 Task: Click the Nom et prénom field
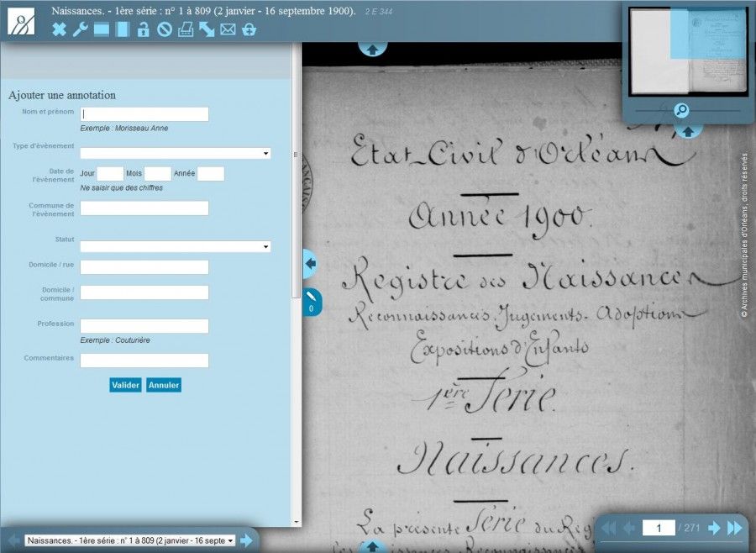pyautogui.click(x=144, y=114)
